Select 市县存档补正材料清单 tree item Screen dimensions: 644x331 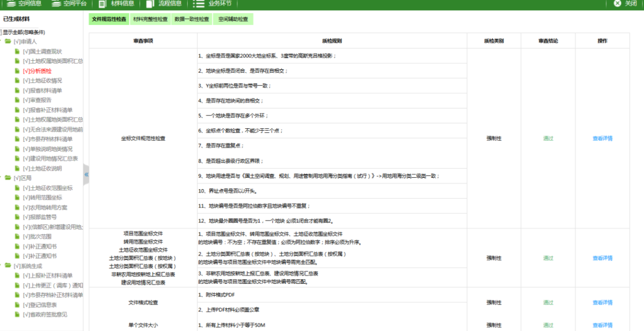[x=53, y=295]
